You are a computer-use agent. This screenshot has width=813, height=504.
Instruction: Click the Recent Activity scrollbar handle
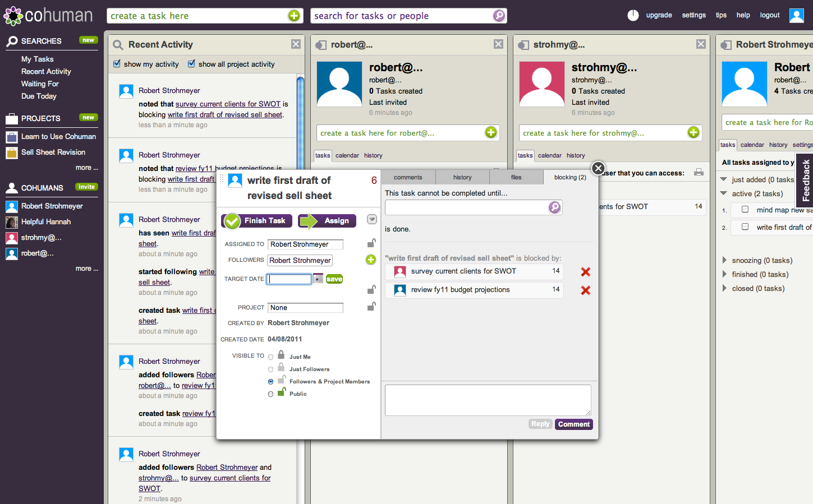click(300, 123)
